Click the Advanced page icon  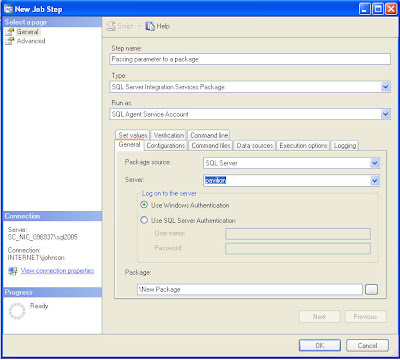point(10,41)
